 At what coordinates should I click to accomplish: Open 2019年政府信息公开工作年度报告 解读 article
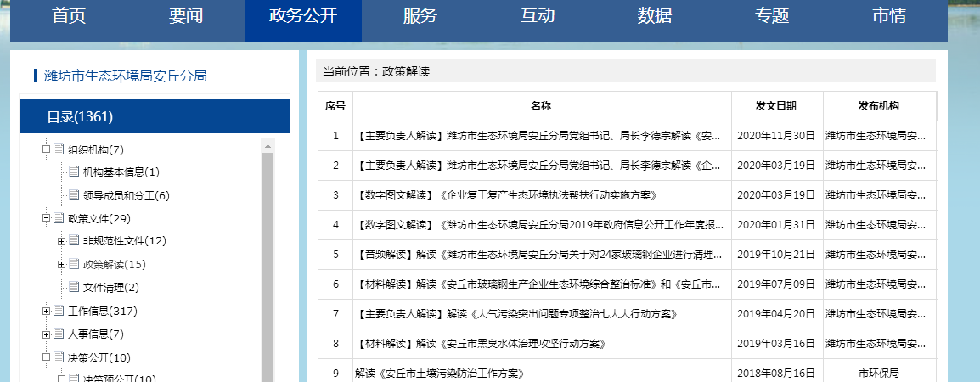pyautogui.click(x=539, y=225)
